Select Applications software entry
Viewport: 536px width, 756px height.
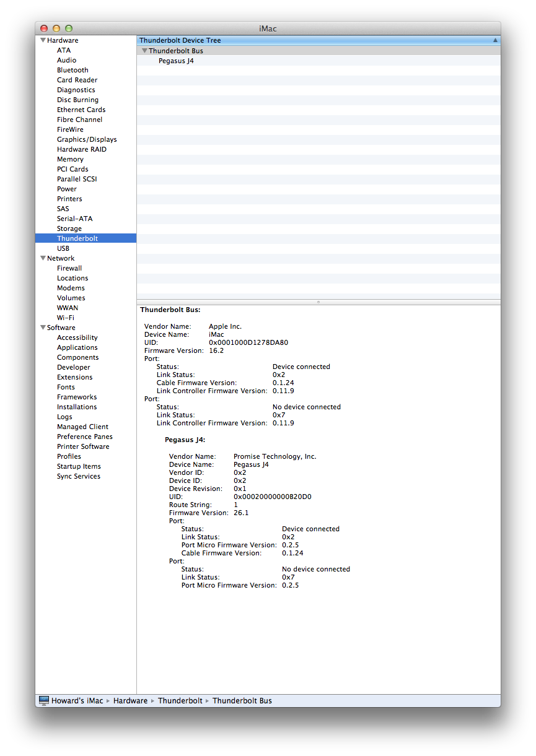coord(77,347)
